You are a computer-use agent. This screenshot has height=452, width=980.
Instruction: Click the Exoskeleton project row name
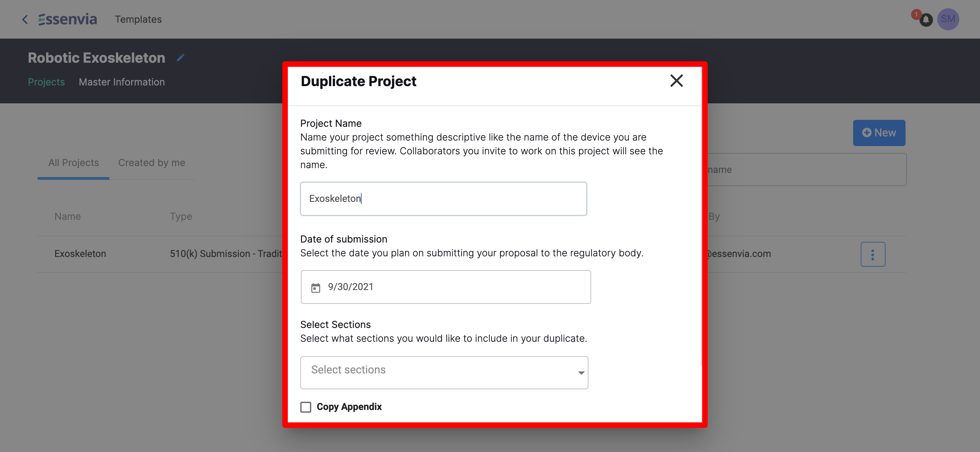(80, 254)
